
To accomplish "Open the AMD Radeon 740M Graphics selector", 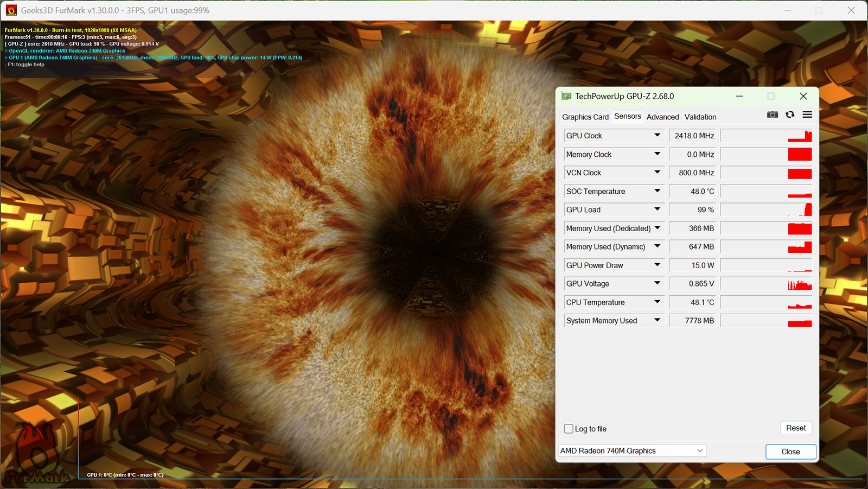I will coord(632,451).
